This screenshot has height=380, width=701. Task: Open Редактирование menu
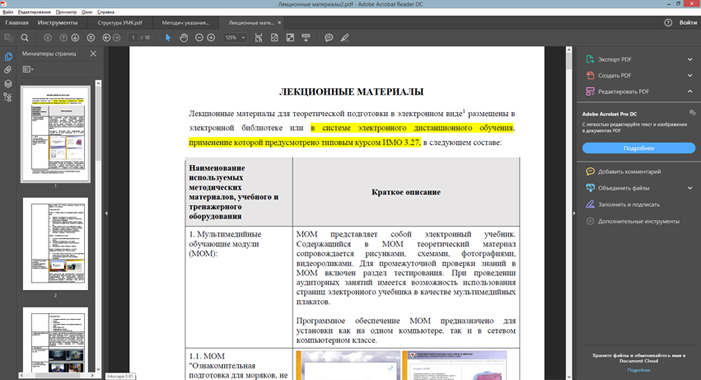(34, 12)
